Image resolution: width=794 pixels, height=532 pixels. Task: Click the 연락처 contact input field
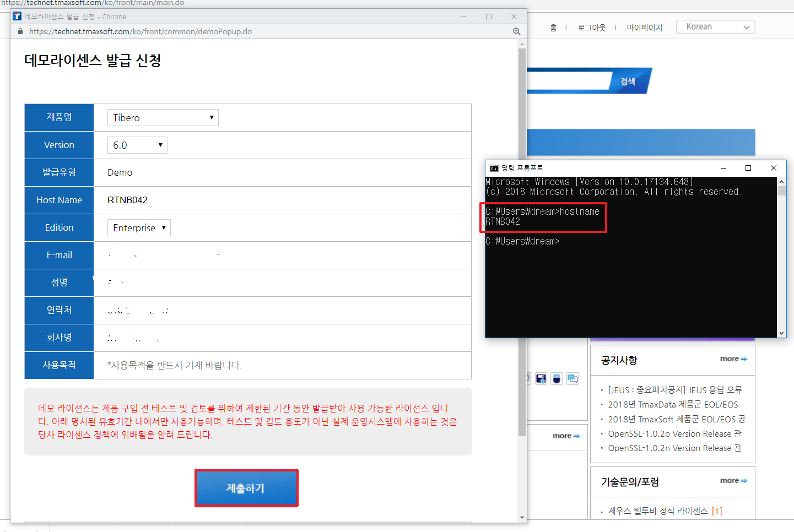(x=282, y=310)
